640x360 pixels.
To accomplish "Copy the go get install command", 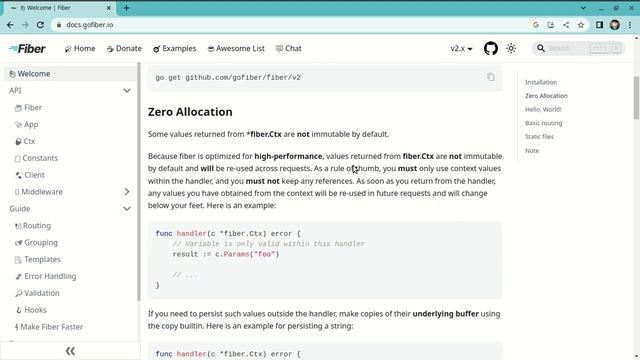I will tap(491, 77).
